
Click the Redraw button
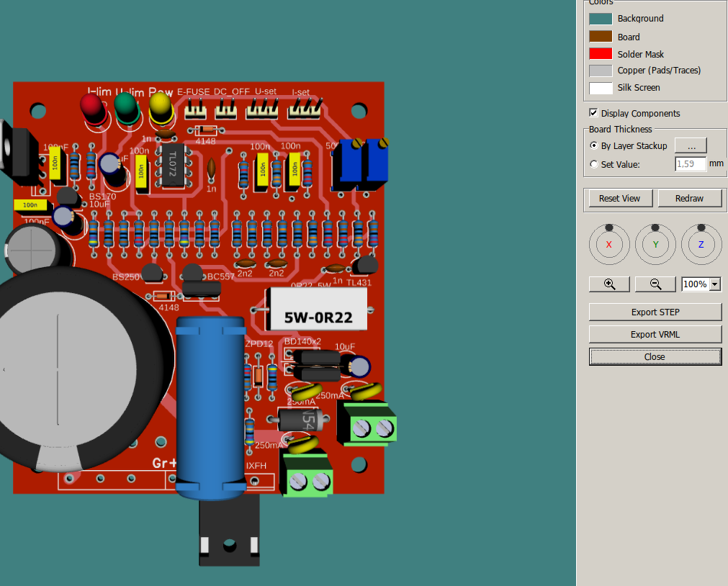[x=689, y=198]
